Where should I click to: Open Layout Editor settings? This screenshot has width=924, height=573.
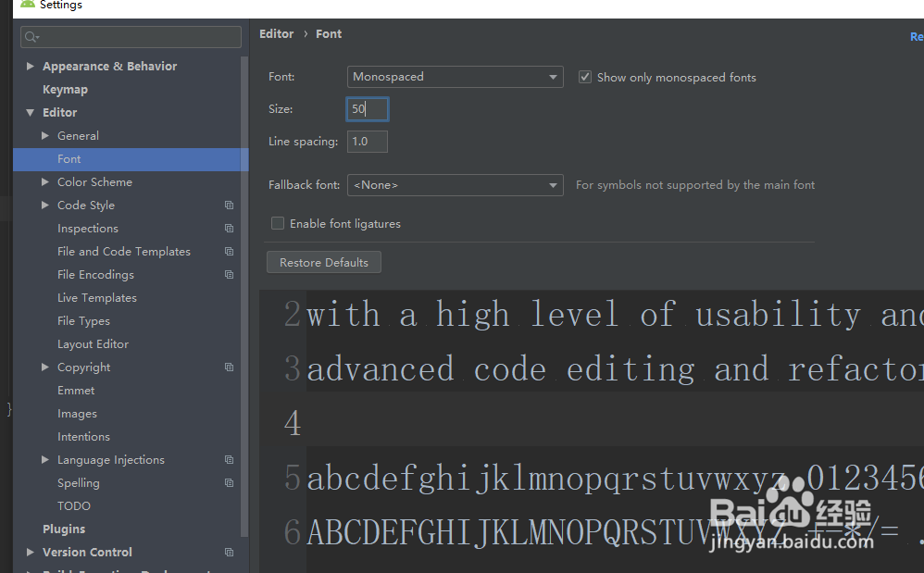click(94, 344)
